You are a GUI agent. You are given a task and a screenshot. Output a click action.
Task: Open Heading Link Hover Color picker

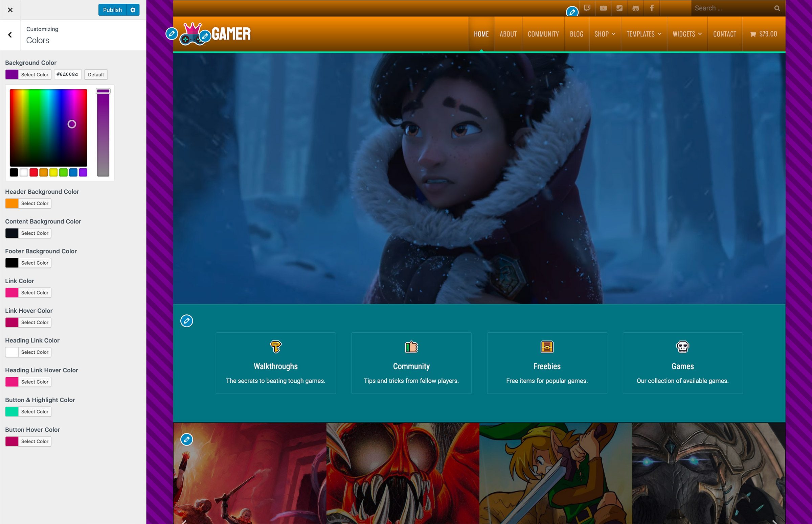pyautogui.click(x=28, y=382)
